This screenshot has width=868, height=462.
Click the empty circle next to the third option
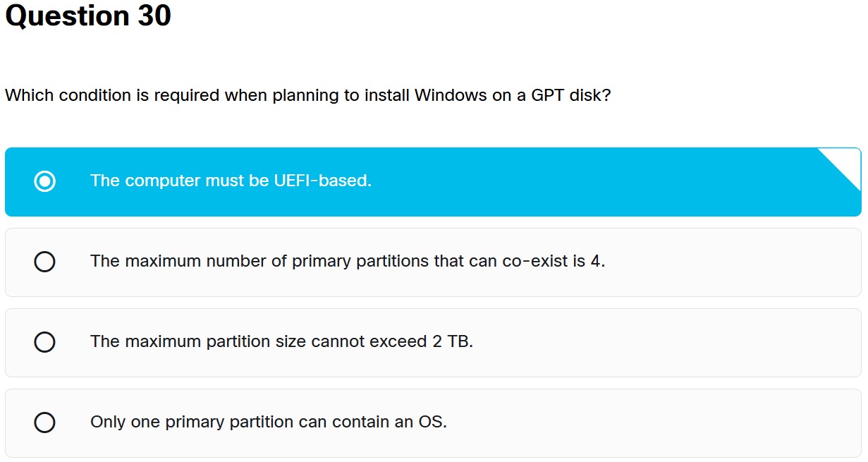(45, 342)
